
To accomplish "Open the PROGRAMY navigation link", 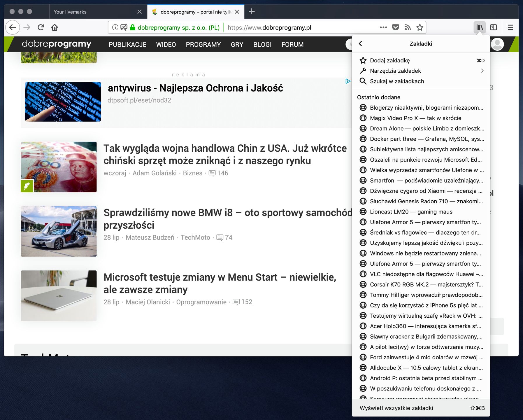I will point(203,45).
